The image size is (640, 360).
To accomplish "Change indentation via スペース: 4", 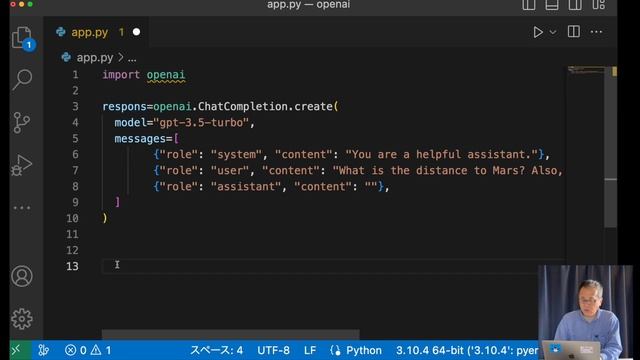I will point(216,350).
